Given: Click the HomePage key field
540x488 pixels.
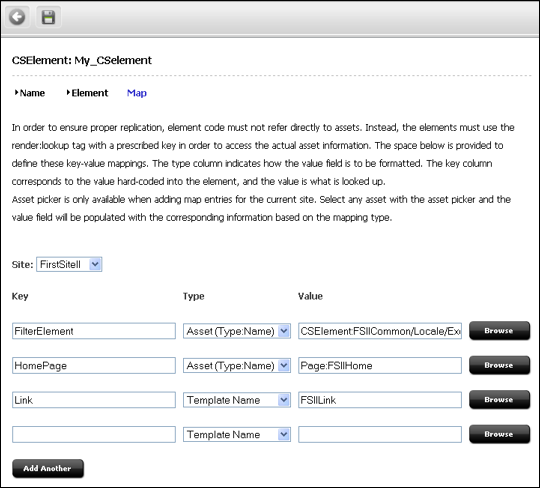Looking at the screenshot, I should click(94, 365).
